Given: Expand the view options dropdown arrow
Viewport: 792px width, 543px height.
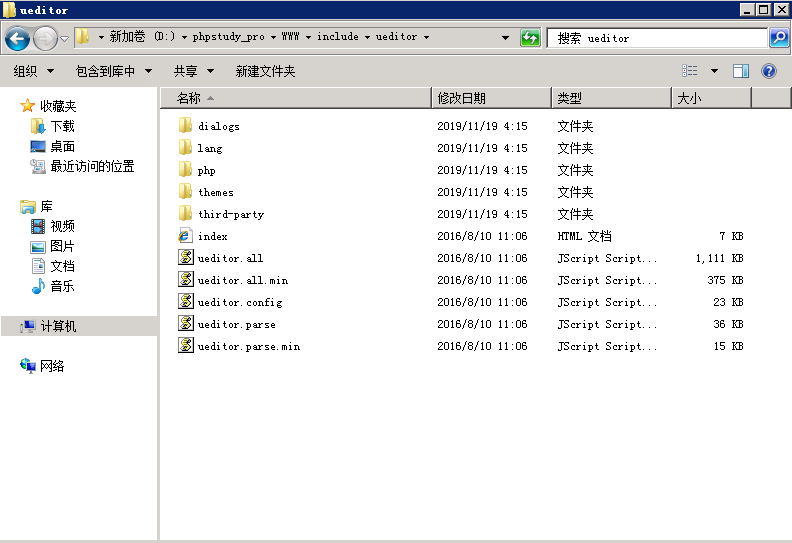Looking at the screenshot, I should coord(714,71).
